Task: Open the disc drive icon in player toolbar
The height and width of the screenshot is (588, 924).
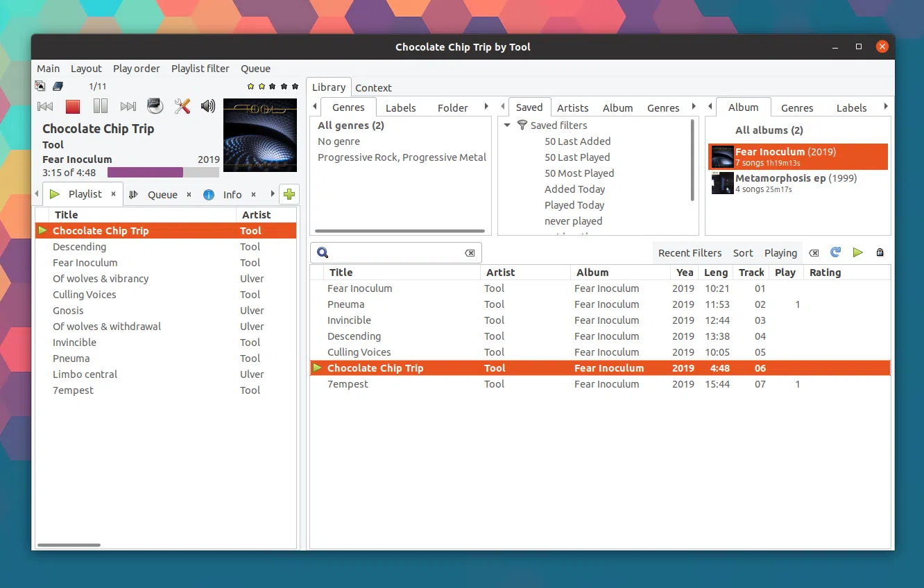Action: (155, 106)
